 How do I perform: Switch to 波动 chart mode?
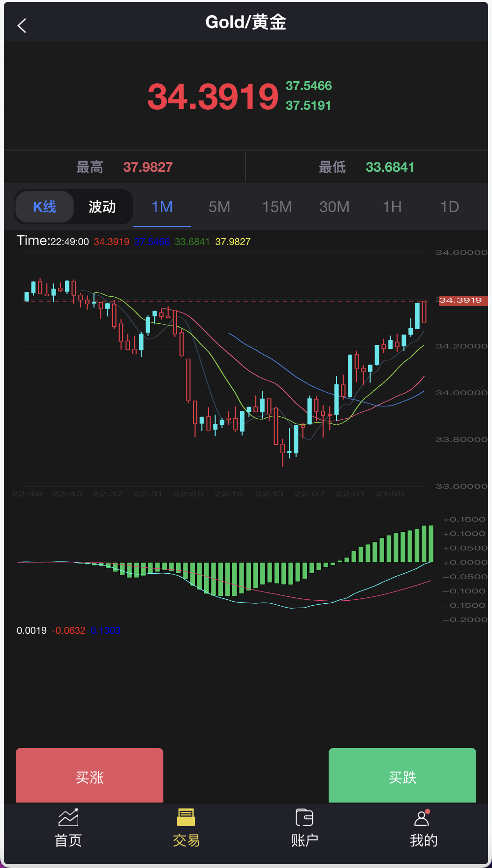tap(102, 207)
